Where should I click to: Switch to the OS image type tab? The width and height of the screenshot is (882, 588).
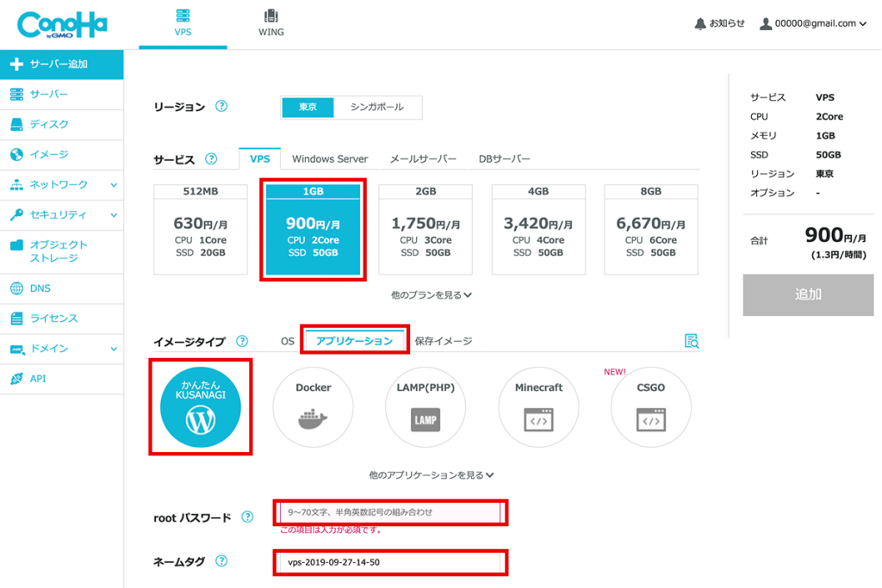pos(288,341)
